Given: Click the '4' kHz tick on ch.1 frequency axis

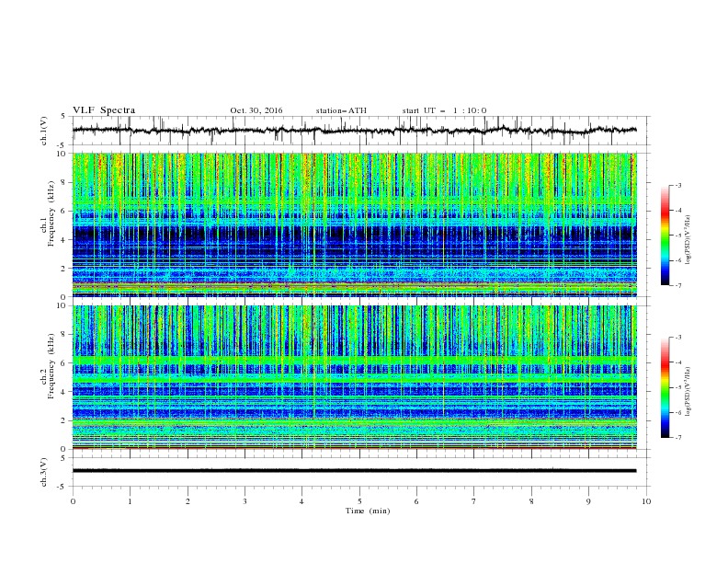Looking at the screenshot, I should 64,240.
